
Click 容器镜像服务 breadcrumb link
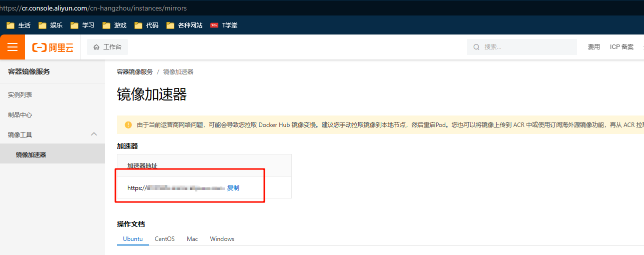(x=135, y=72)
